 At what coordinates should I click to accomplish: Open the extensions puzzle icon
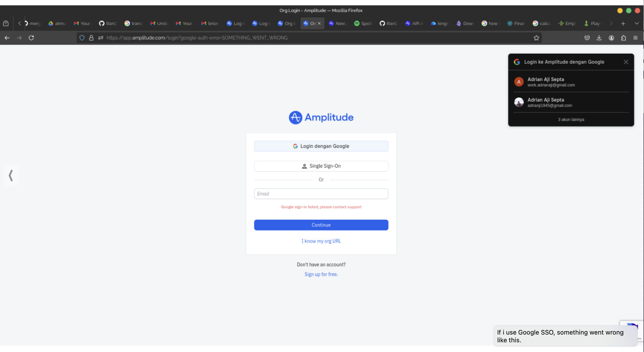tap(623, 38)
